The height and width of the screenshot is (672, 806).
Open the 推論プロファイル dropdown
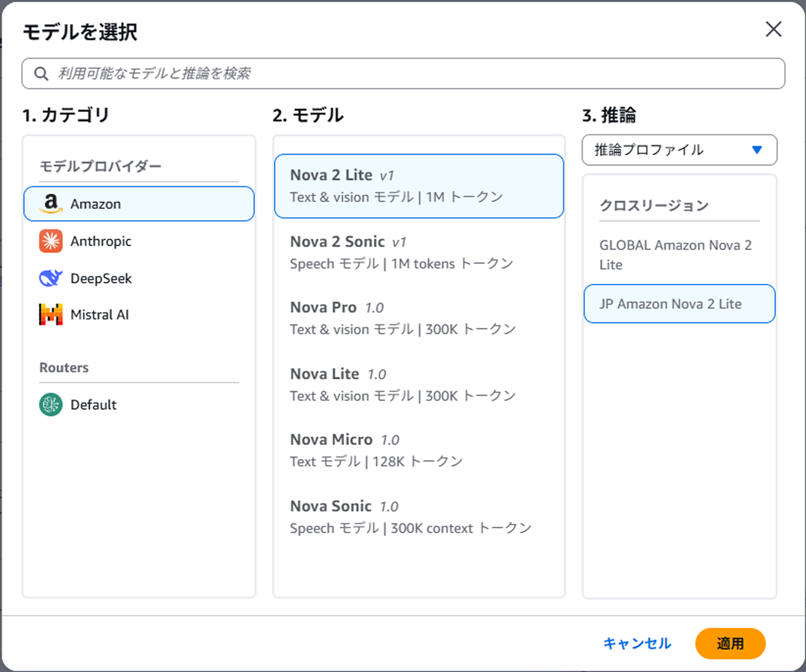[x=679, y=150]
